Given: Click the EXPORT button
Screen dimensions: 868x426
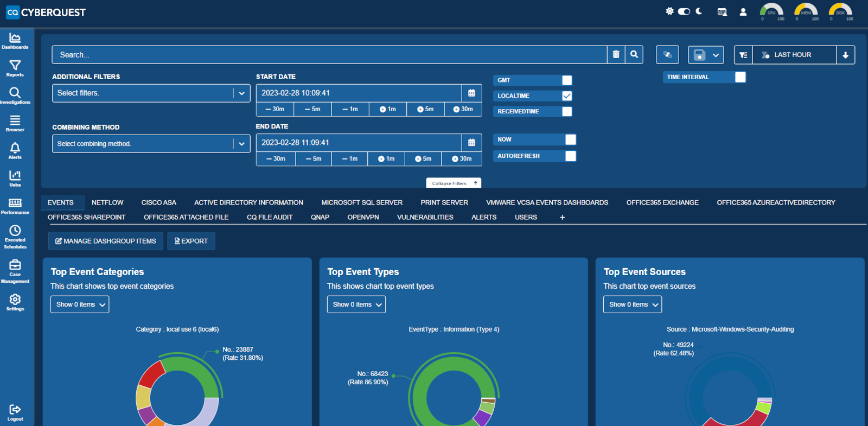Looking at the screenshot, I should click(x=191, y=241).
